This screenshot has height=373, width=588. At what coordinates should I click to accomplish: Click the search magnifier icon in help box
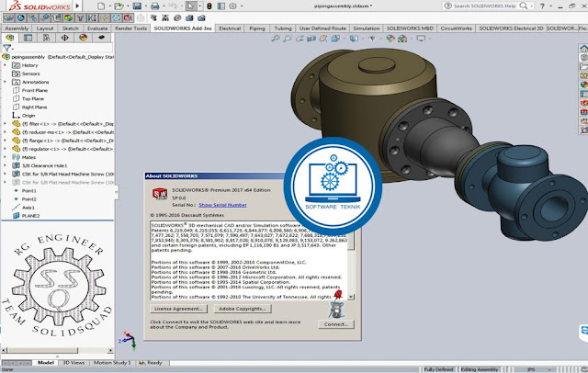(524, 6)
